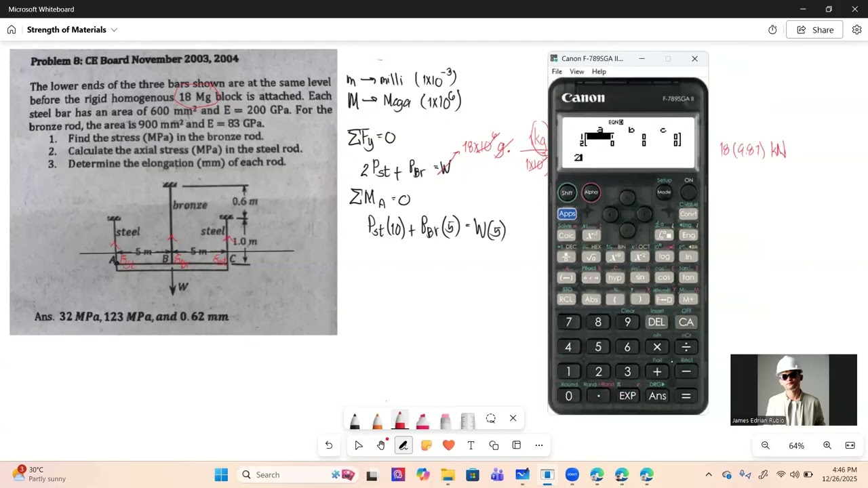The image size is (868, 488).
Task: Choose the eraser tool
Action: pos(445,421)
